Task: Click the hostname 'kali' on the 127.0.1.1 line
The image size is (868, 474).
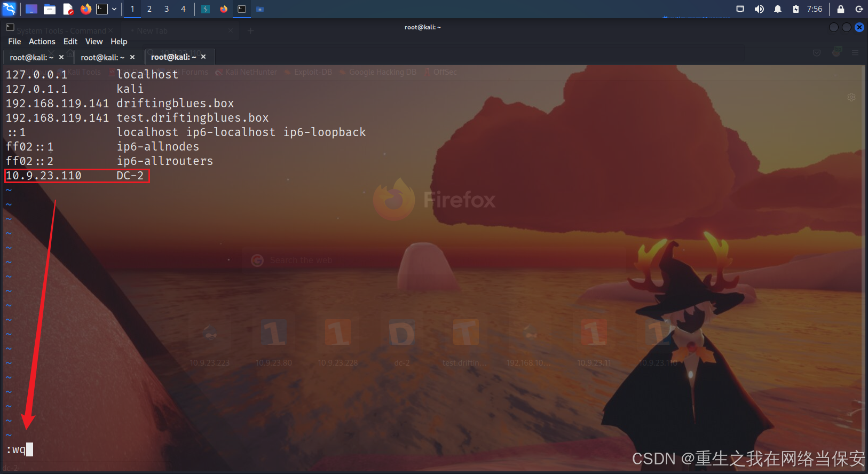Action: click(130, 89)
